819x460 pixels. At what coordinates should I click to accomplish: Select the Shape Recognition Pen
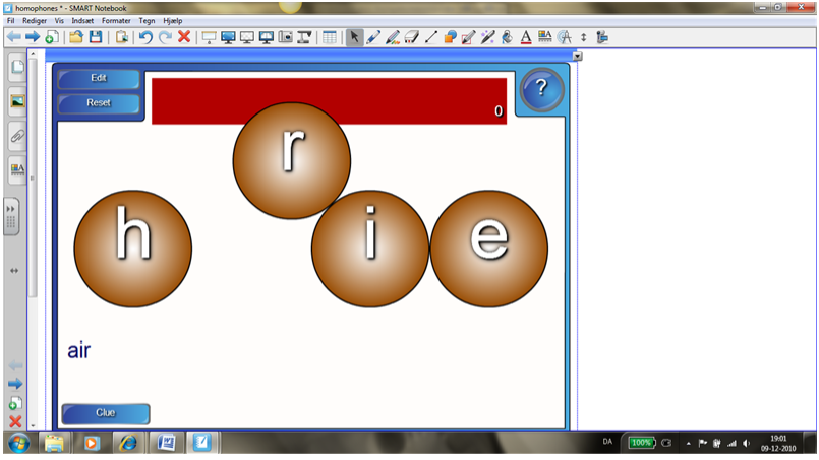click(469, 37)
